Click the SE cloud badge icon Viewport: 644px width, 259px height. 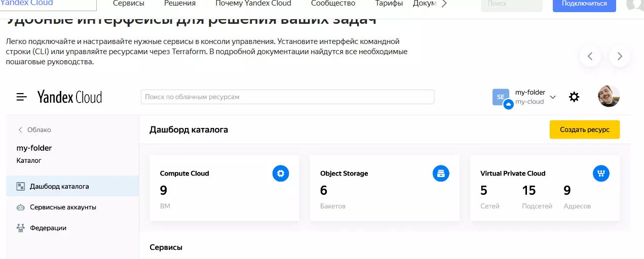pos(501,97)
